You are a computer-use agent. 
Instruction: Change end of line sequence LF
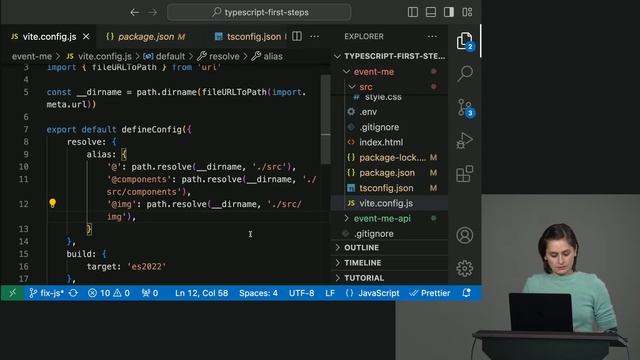coord(330,293)
